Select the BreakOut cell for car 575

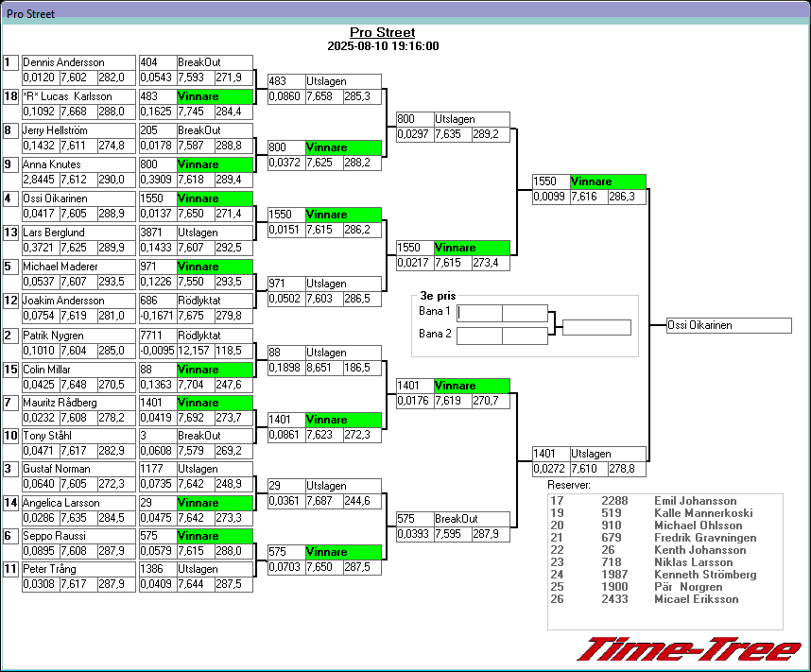(472, 519)
